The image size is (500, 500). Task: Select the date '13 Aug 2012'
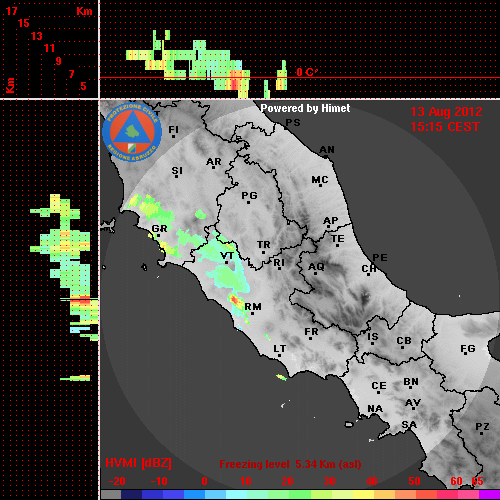tap(446, 112)
